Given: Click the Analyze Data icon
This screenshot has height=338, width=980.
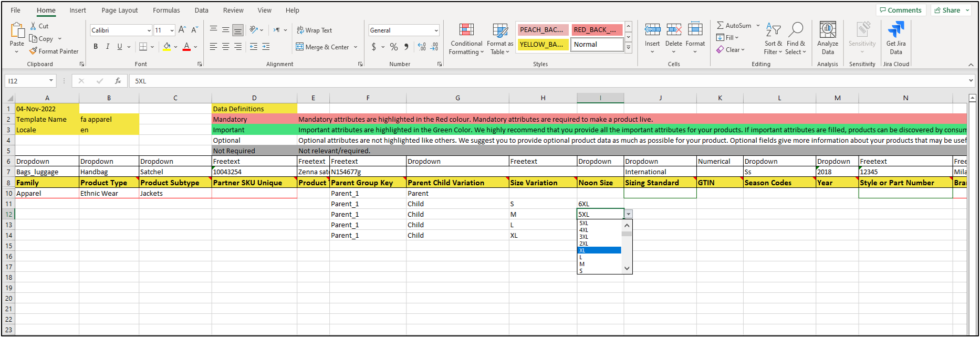Looking at the screenshot, I should point(828,30).
